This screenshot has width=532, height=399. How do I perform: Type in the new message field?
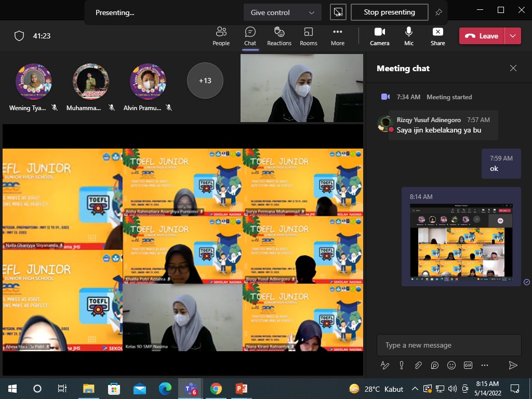click(x=448, y=345)
